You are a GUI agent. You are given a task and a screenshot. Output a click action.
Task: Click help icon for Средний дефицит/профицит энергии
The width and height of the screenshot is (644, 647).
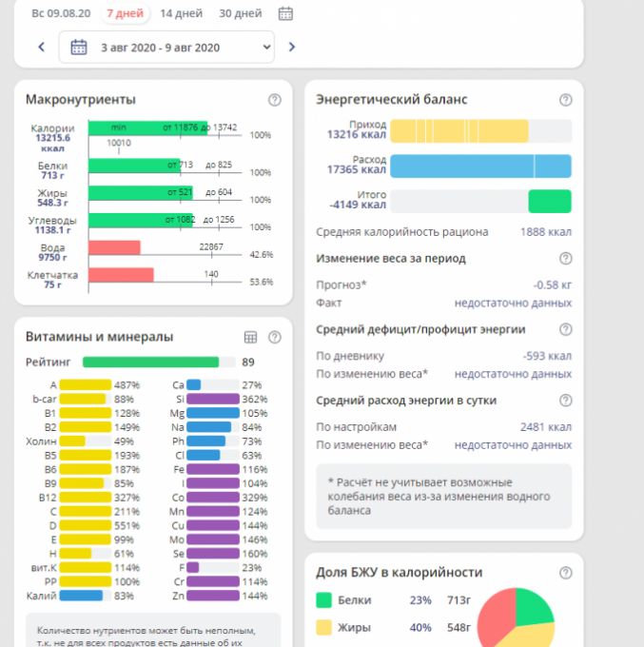coord(566,330)
